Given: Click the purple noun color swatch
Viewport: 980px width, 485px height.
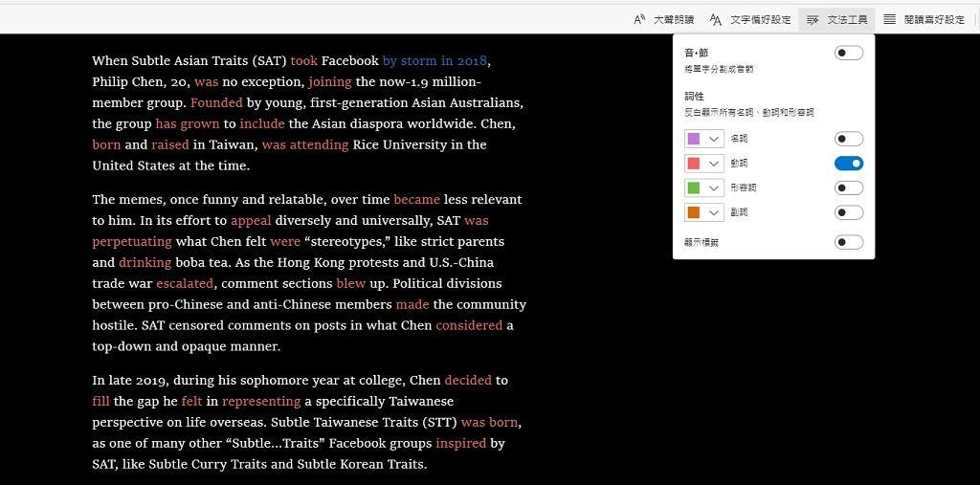Looking at the screenshot, I should pos(693,139).
